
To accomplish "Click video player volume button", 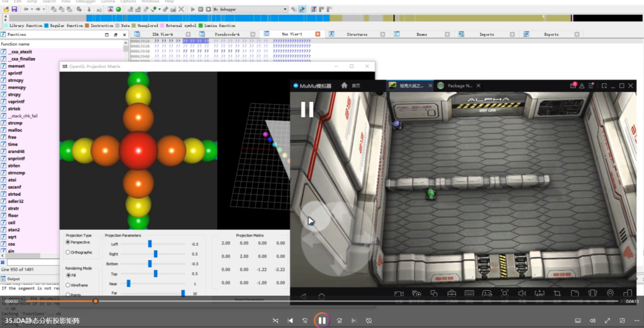I will [x=592, y=320].
